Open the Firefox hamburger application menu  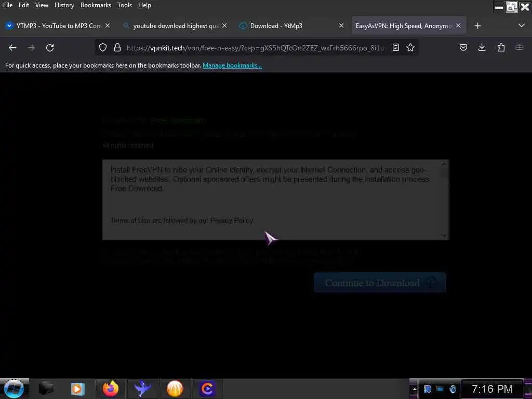coord(520,47)
